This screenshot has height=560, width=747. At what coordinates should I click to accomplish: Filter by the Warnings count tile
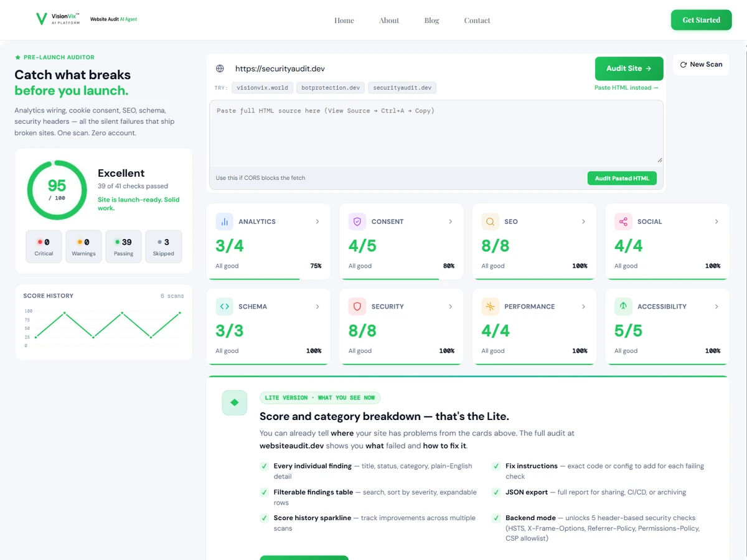point(83,246)
